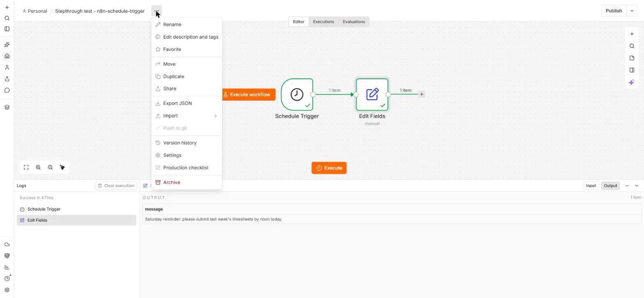Click the Publish button
Viewport: 644px width, 298px height.
tap(614, 11)
